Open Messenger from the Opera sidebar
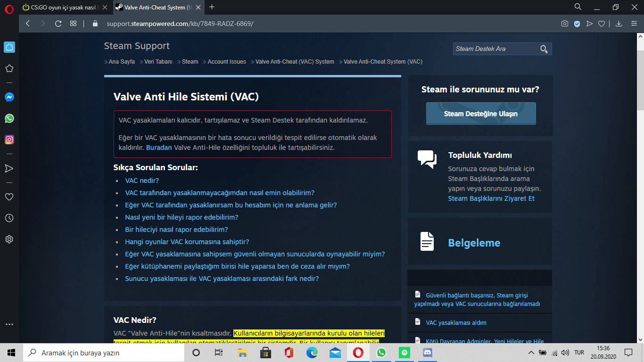The height and width of the screenshot is (362, 644). tap(9, 97)
